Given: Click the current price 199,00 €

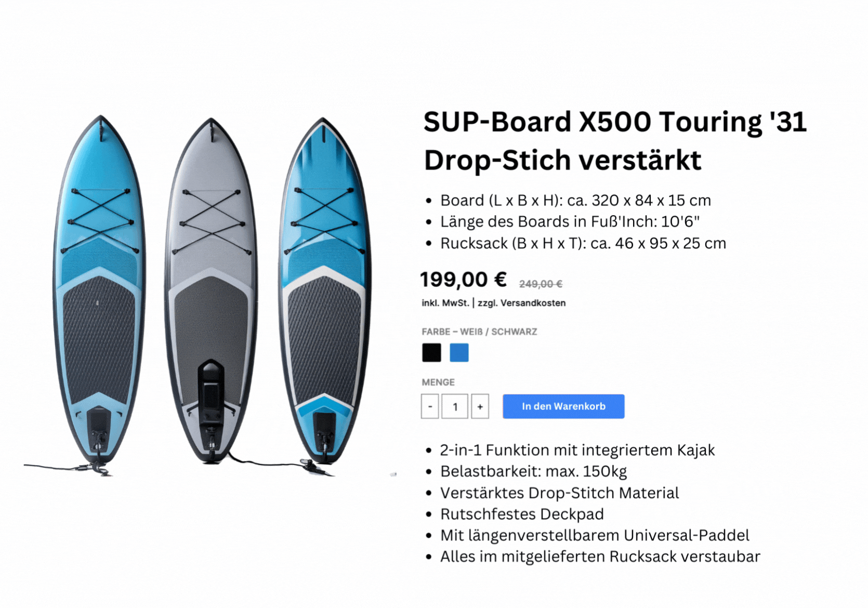Looking at the screenshot, I should click(x=463, y=280).
